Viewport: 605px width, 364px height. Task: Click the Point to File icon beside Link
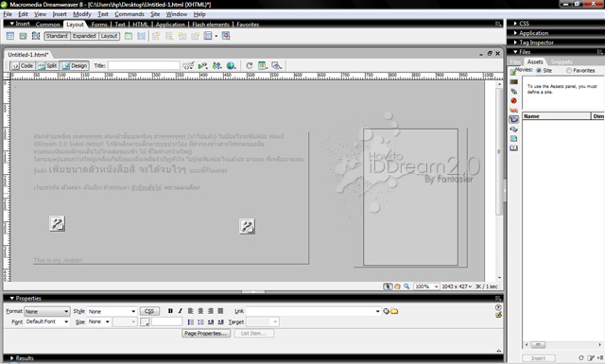pyautogui.click(x=386, y=311)
